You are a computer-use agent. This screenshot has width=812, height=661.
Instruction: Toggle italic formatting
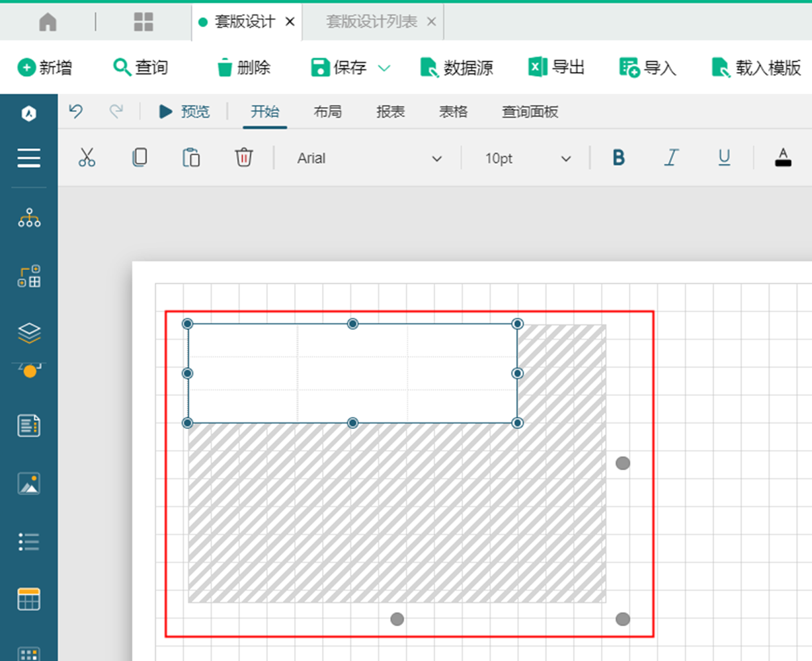(x=672, y=158)
